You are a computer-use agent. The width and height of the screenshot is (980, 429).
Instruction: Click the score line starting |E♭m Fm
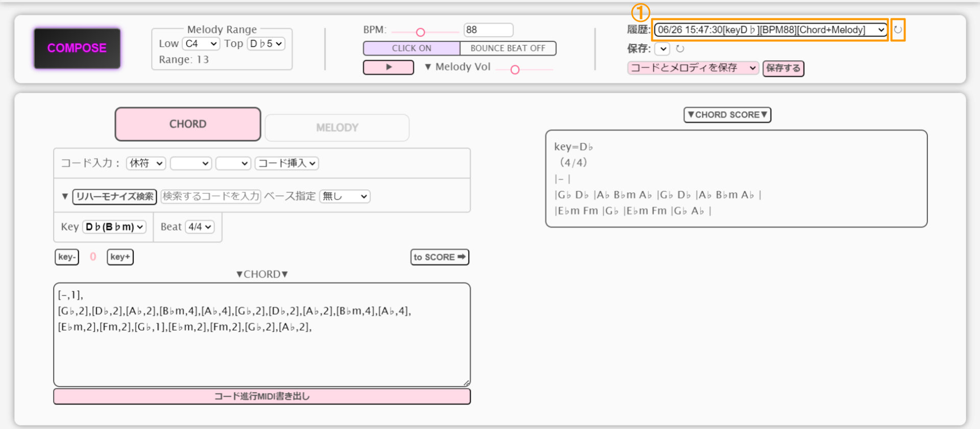633,211
